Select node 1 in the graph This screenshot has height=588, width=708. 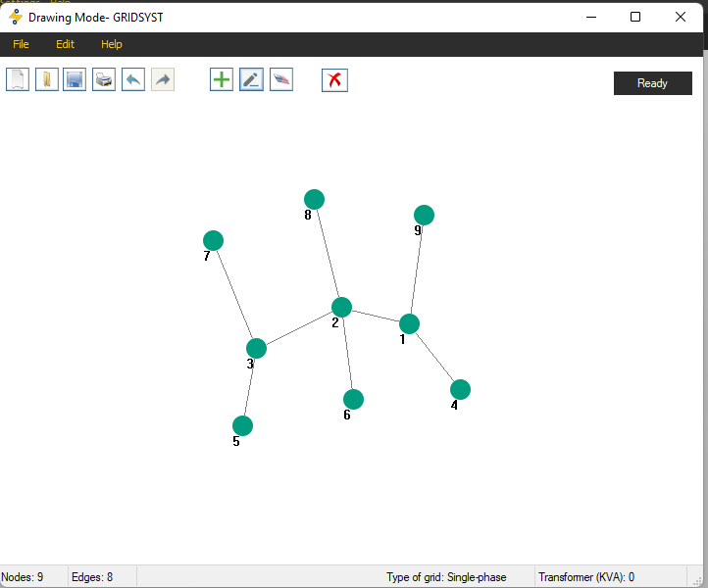410,323
